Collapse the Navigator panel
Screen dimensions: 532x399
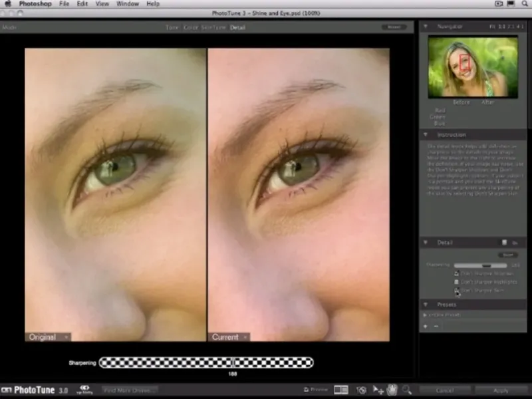pyautogui.click(x=426, y=27)
